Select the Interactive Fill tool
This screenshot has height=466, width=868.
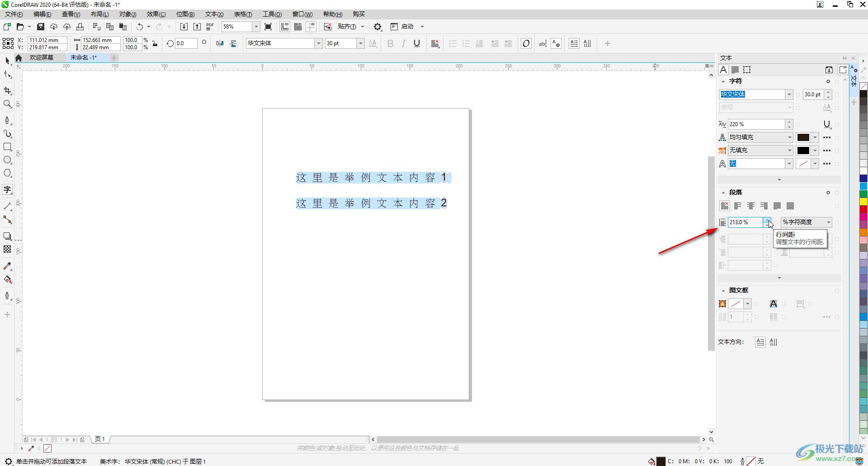(x=7, y=280)
